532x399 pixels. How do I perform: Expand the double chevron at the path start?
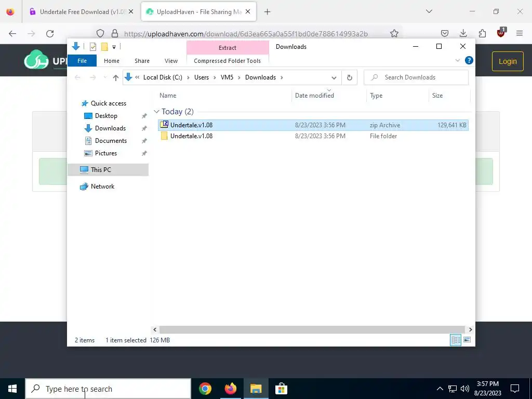(137, 77)
